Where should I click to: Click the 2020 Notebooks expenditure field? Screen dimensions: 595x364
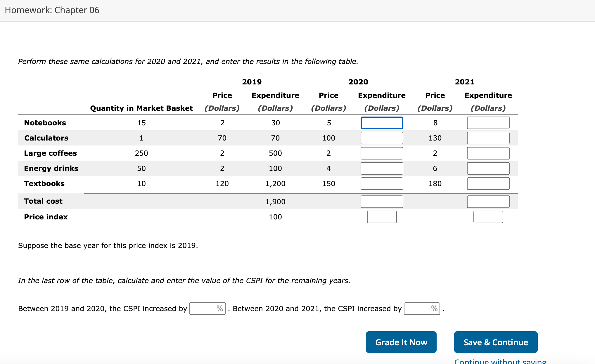pos(382,123)
